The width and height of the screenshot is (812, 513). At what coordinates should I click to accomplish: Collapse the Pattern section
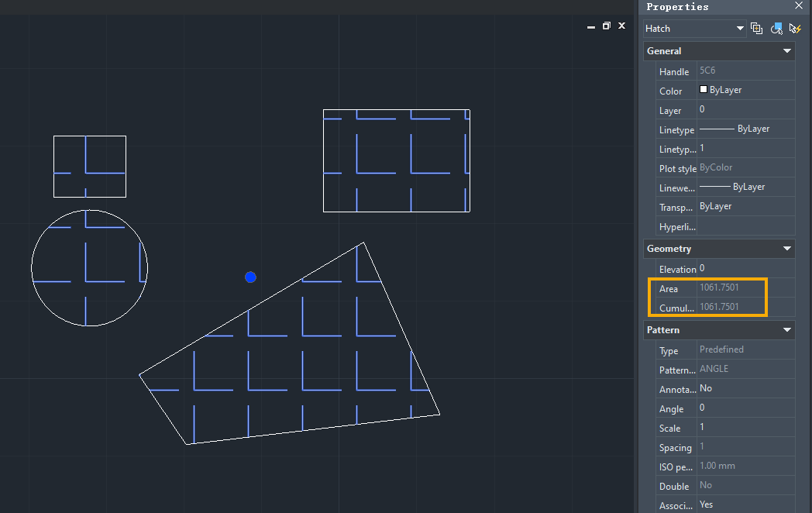pyautogui.click(x=787, y=330)
